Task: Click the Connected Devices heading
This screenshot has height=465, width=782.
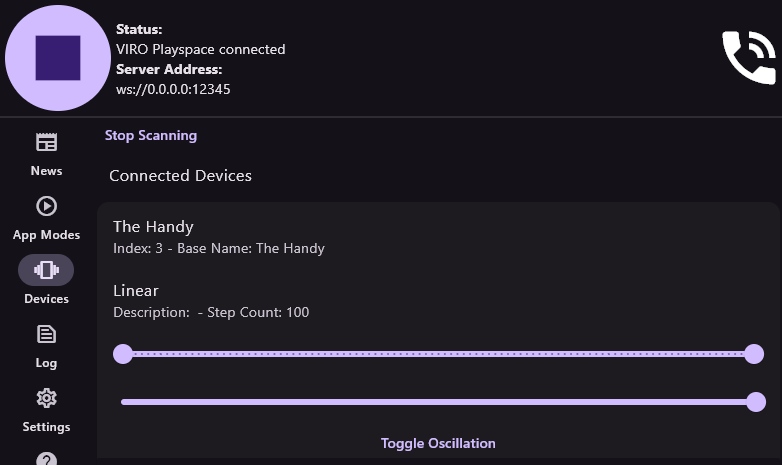Action: pyautogui.click(x=180, y=176)
